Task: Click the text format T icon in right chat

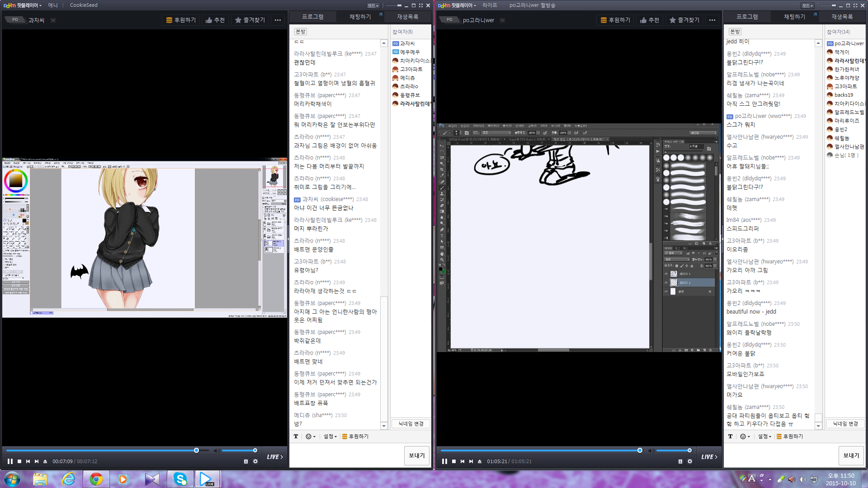Action: click(730, 436)
